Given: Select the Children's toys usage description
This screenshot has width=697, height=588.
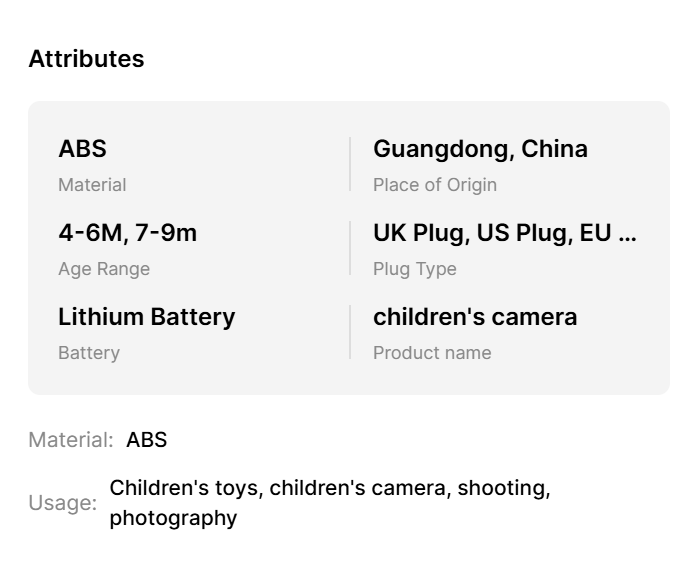Looking at the screenshot, I should [329, 503].
